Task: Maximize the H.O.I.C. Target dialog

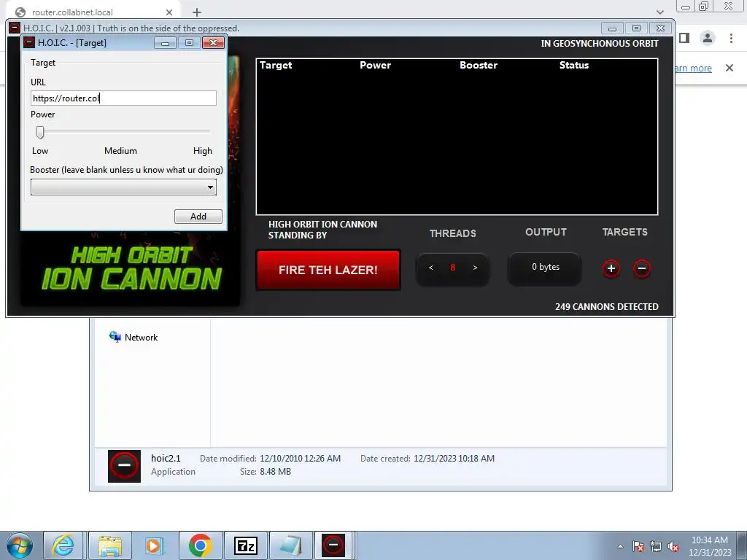Action: [x=189, y=43]
